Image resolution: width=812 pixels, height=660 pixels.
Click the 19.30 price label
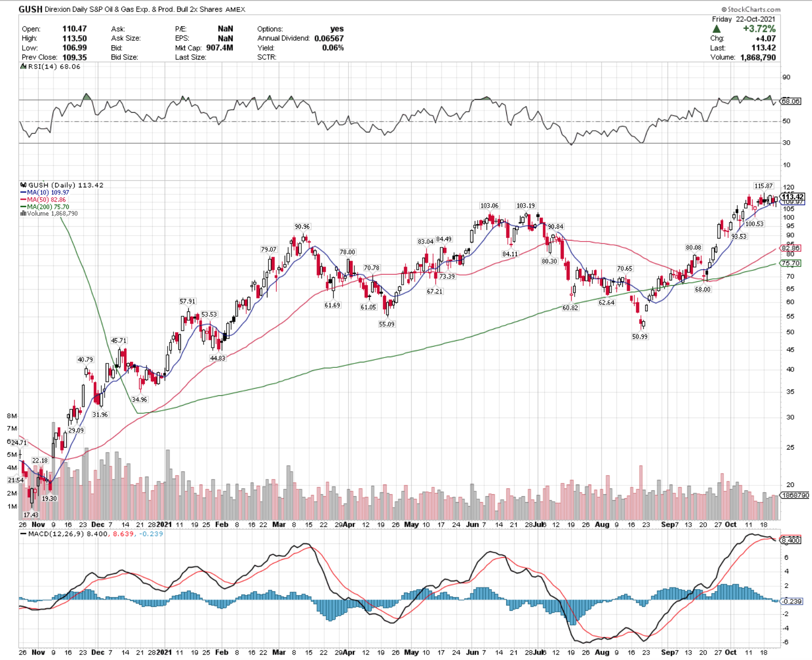click(x=49, y=499)
